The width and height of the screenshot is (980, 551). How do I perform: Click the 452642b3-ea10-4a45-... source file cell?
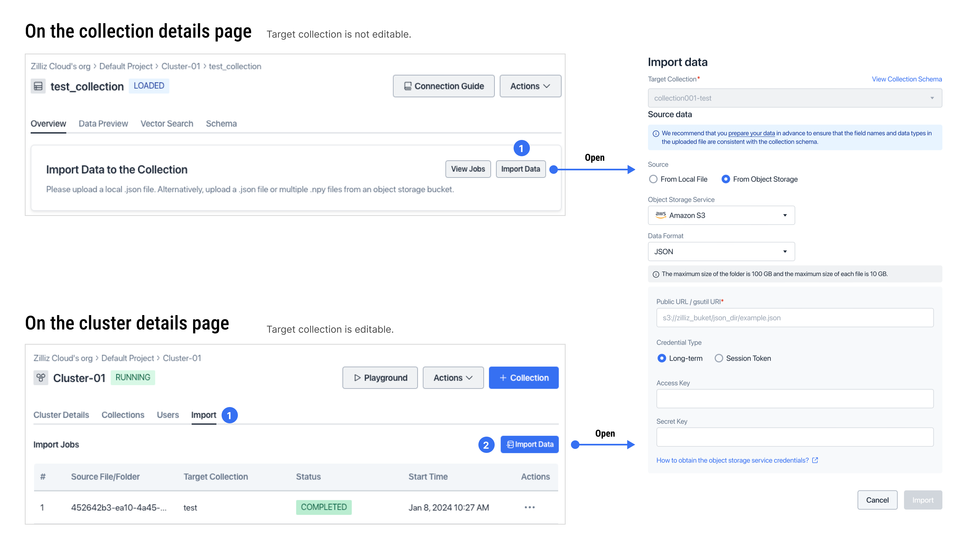click(119, 507)
